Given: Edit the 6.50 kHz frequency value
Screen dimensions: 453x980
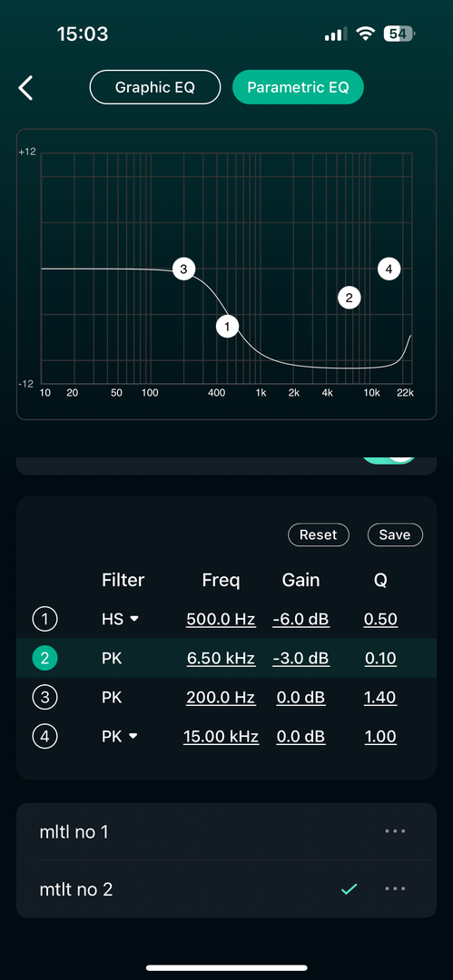Looking at the screenshot, I should pos(221,658).
